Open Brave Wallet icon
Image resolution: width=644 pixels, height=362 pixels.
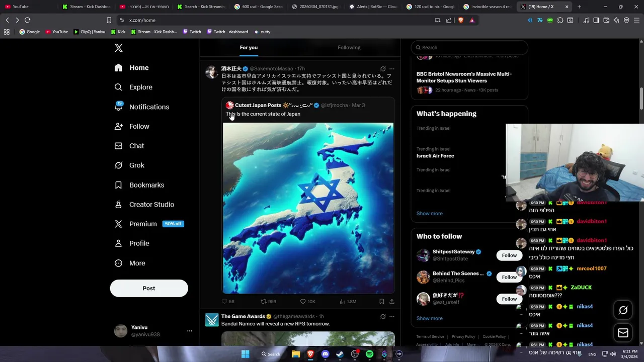(x=606, y=20)
